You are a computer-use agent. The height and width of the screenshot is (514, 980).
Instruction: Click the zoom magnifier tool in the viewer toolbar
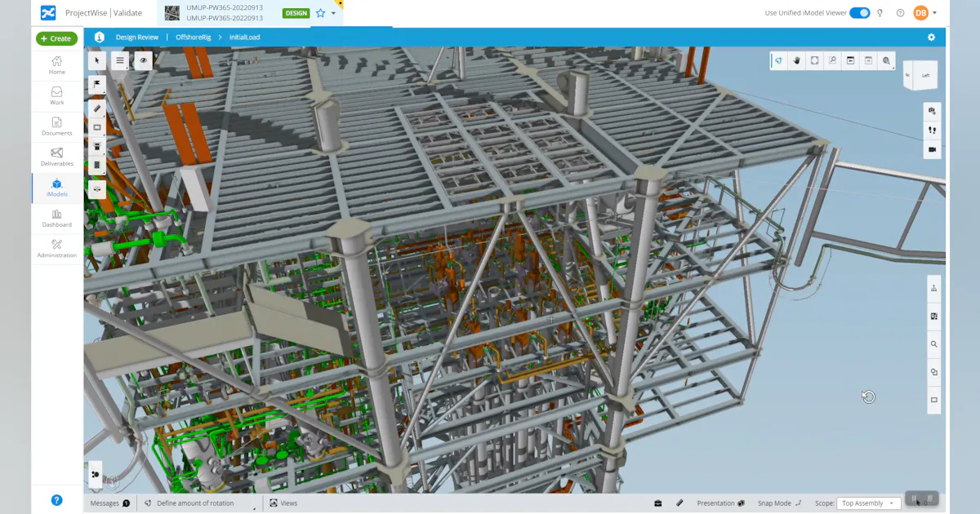click(x=832, y=60)
